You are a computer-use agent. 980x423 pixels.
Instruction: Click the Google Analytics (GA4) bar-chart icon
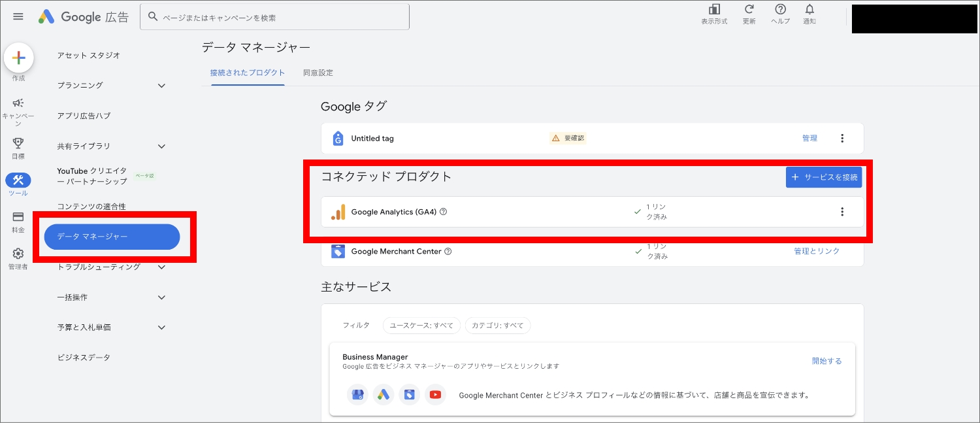(x=338, y=212)
